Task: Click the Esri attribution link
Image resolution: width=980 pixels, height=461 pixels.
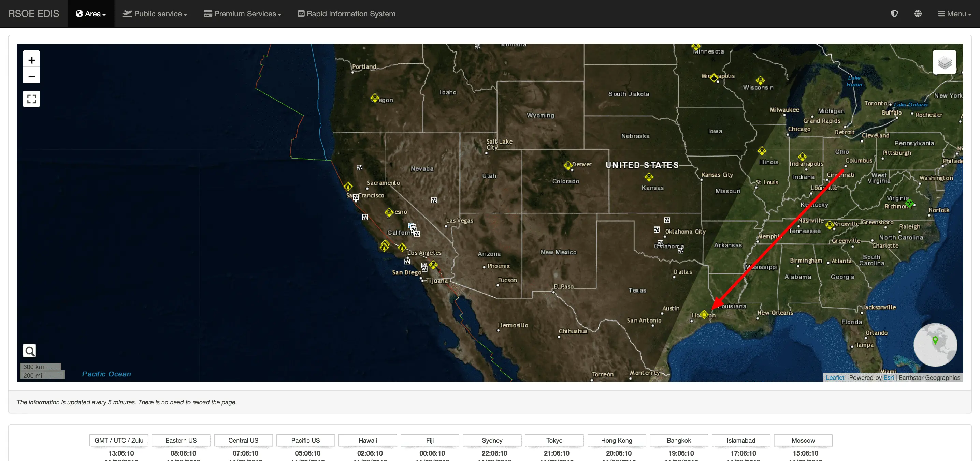Action: click(888, 377)
